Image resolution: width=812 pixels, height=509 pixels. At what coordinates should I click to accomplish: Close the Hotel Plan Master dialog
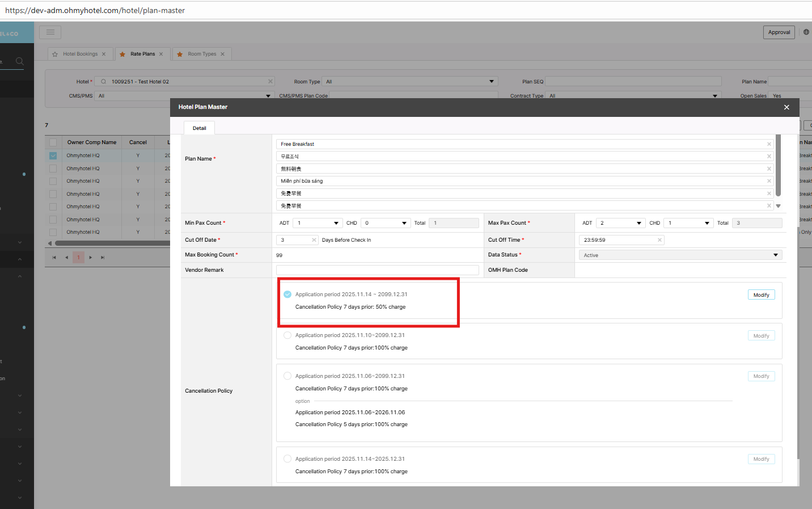pyautogui.click(x=786, y=107)
